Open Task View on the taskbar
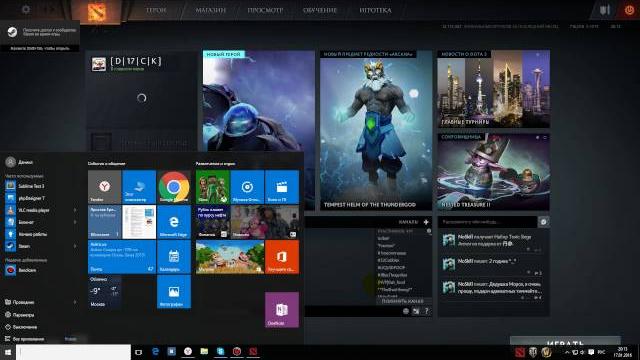Image resolution: width=640 pixels, height=360 pixels. (x=138, y=352)
